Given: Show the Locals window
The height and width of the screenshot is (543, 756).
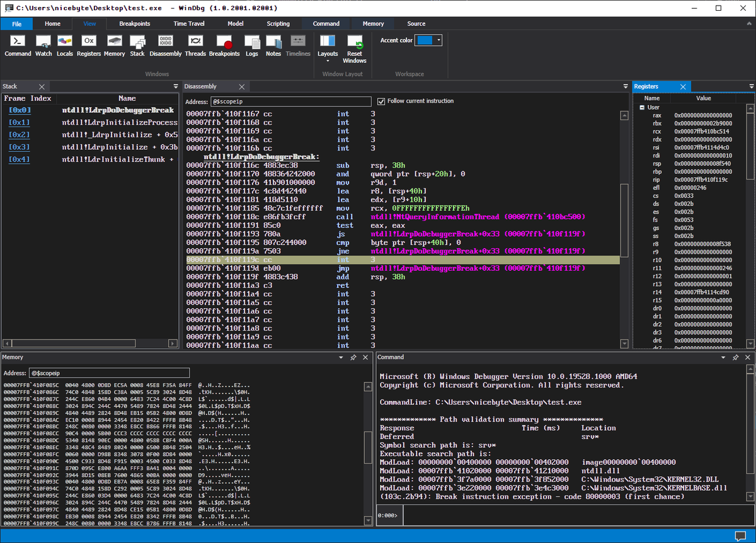Looking at the screenshot, I should (x=64, y=45).
